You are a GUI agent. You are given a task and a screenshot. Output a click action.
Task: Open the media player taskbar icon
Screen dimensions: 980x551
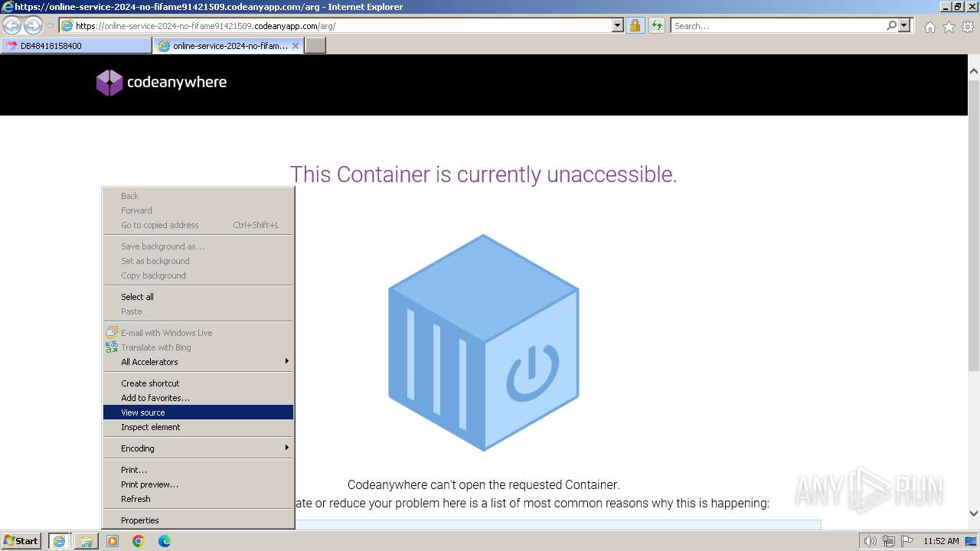(113, 541)
